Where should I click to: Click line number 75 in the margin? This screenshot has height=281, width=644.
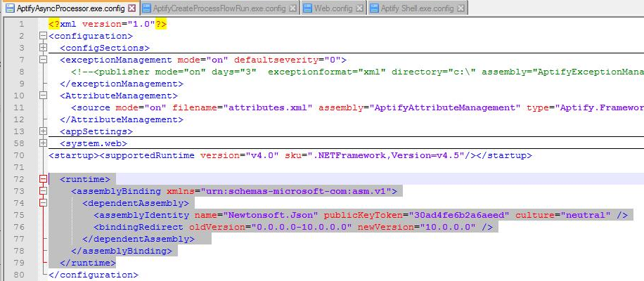coord(19,215)
